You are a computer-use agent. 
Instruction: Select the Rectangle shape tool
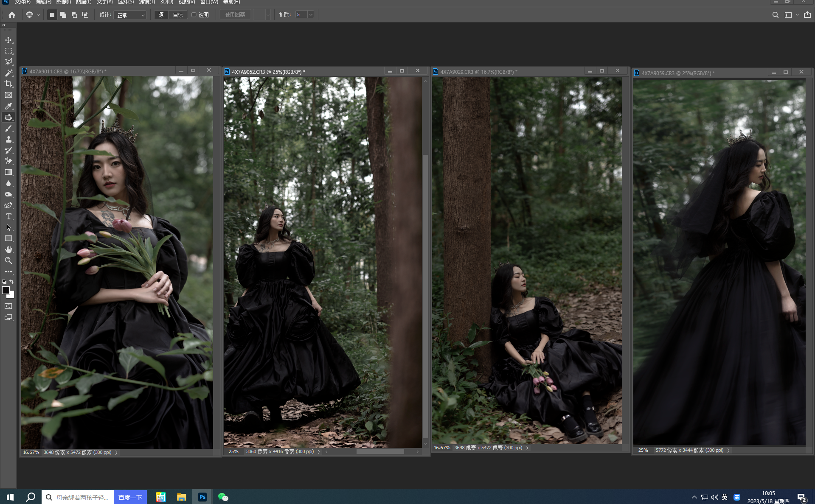(x=8, y=238)
